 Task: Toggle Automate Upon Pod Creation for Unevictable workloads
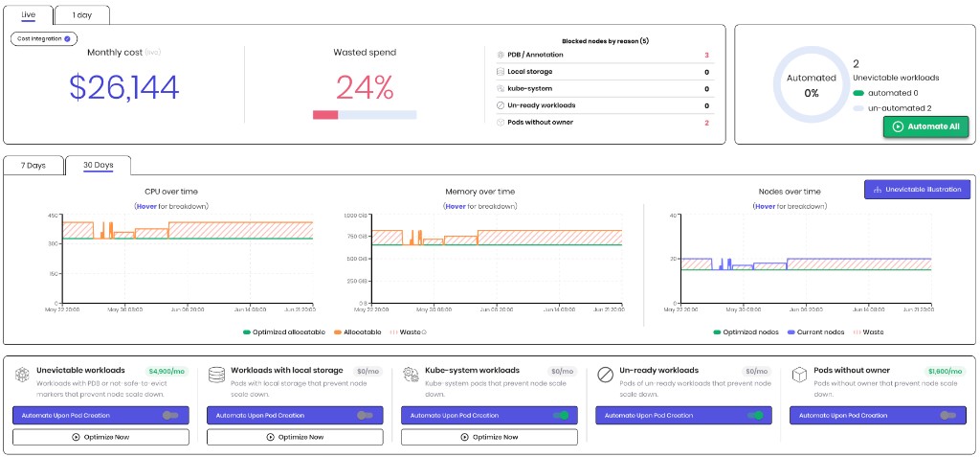(x=170, y=415)
